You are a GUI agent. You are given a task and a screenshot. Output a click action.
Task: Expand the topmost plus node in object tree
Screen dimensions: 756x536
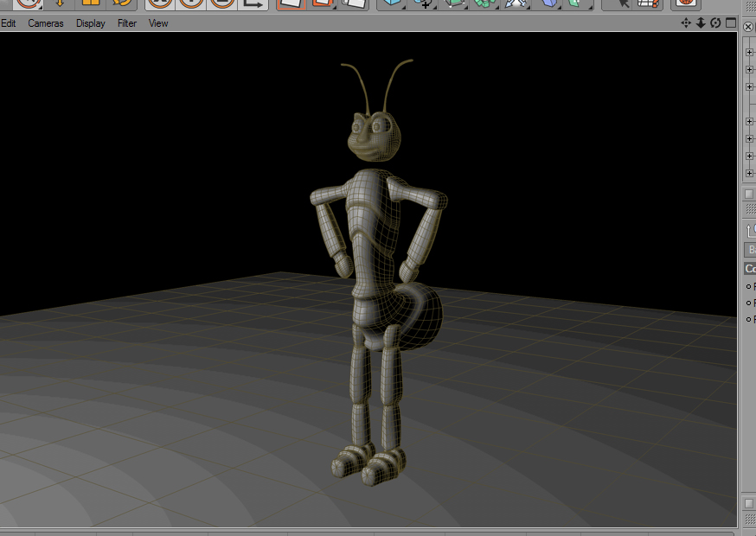tap(749, 52)
